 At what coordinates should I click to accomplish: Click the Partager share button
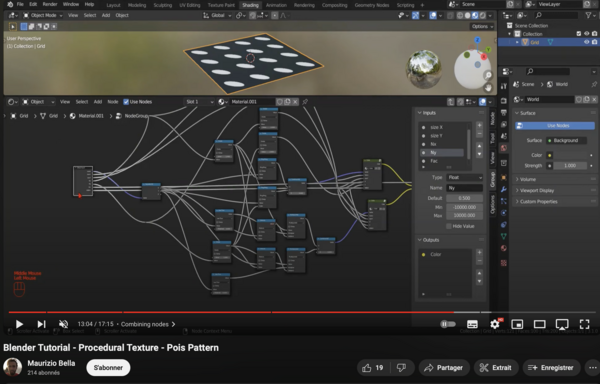tap(444, 368)
